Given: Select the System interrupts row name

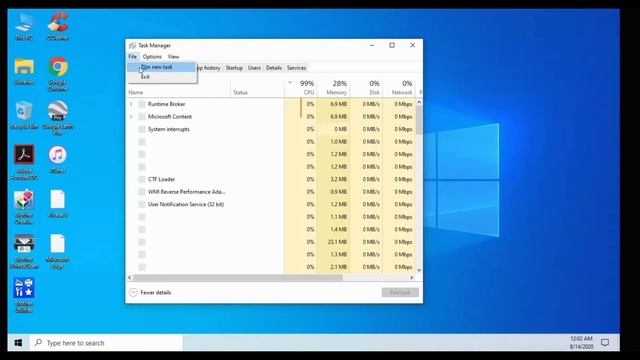Looking at the screenshot, I should click(x=169, y=129).
